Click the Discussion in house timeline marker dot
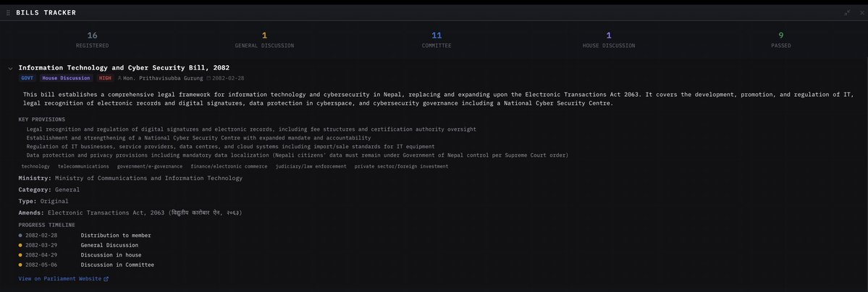The image size is (868, 292). [x=20, y=256]
